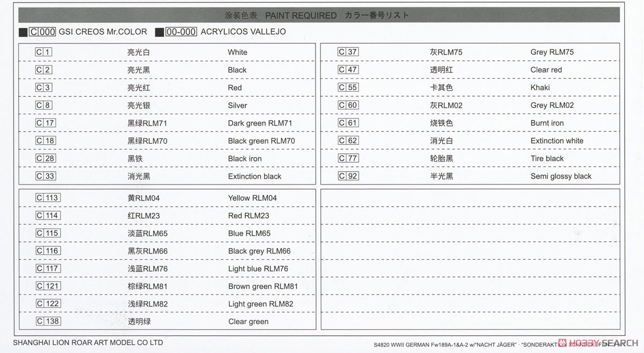Select the 'C 114' paint code
The height and width of the screenshot is (353, 644).
pos(48,216)
